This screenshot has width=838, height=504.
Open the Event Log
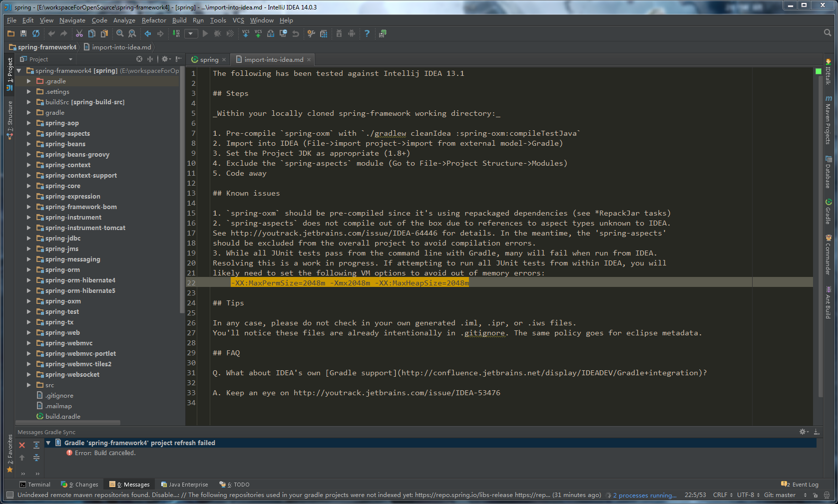800,485
